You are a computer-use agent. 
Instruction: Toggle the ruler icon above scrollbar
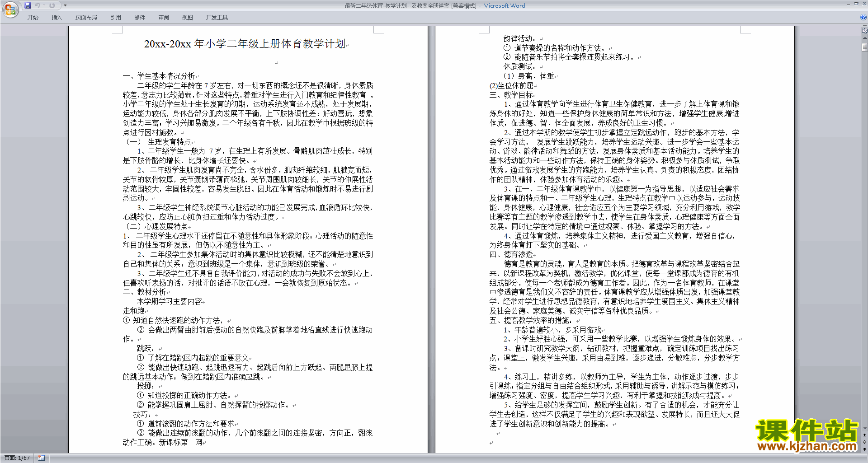[x=864, y=31]
